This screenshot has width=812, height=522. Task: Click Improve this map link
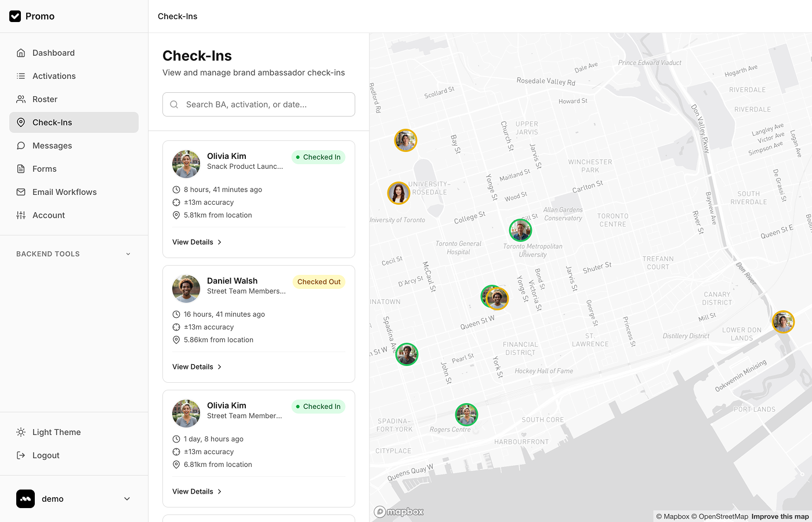coord(780,516)
